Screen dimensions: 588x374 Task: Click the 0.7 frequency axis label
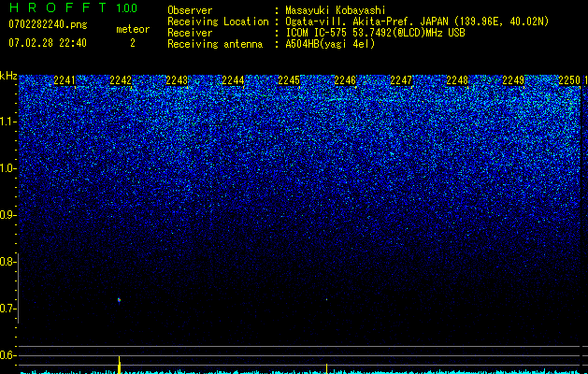pyautogui.click(x=7, y=309)
